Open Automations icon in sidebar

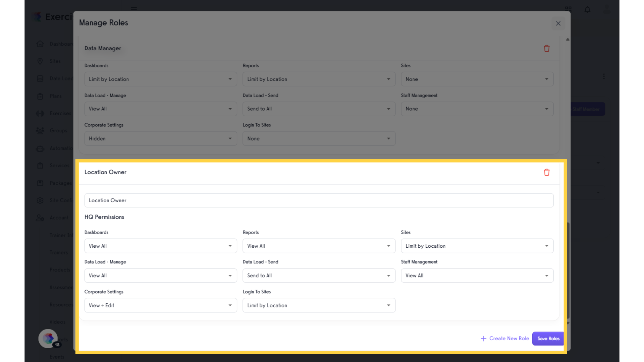[x=40, y=148]
